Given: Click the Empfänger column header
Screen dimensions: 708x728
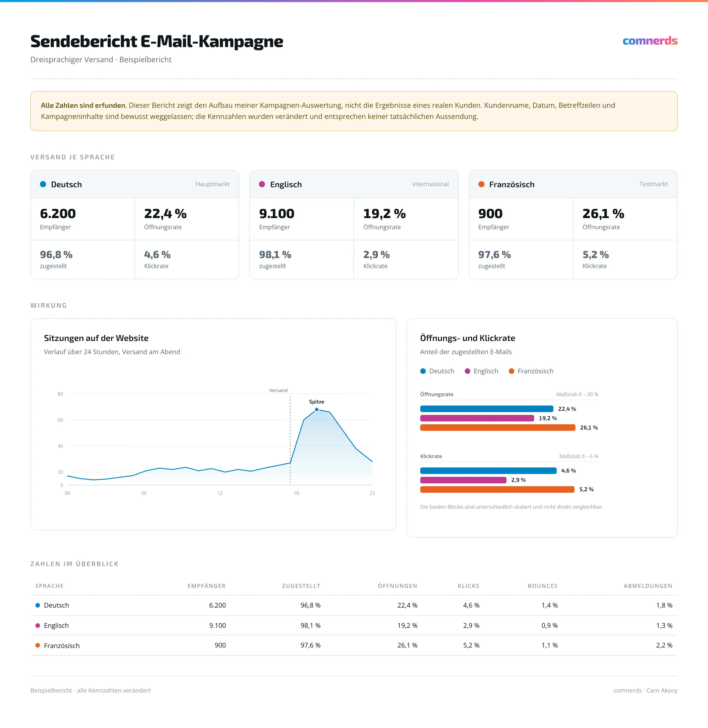Looking at the screenshot, I should click(x=206, y=586).
